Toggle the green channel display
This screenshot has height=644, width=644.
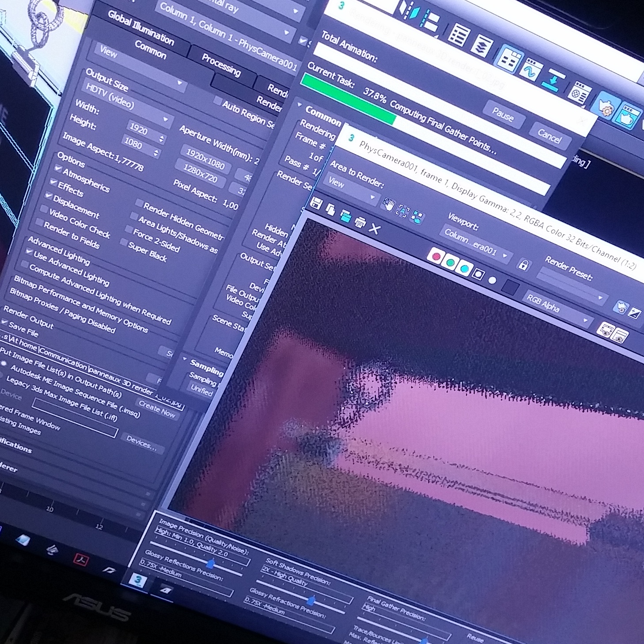point(450,262)
